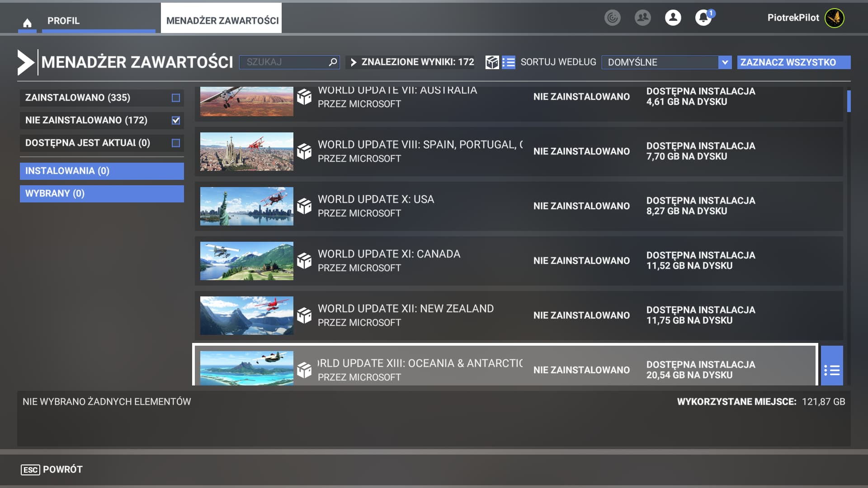Screen dimensions: 868x488
Task: Click World Update VII Australia thumbnail
Action: coord(247,101)
